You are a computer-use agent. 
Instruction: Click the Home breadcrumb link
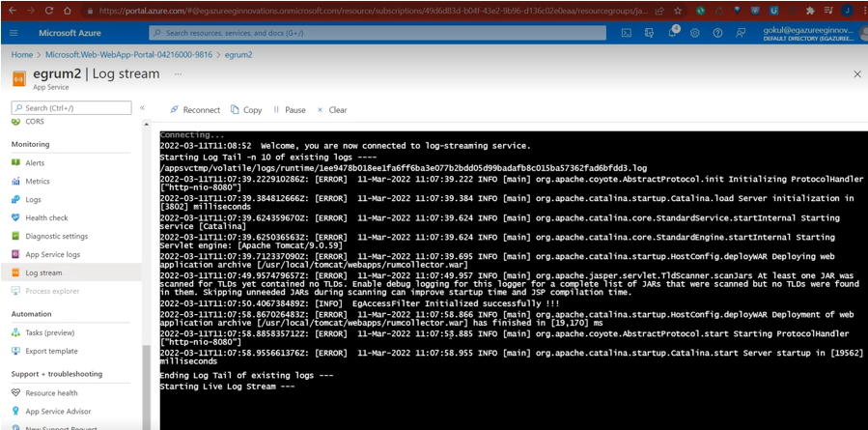point(22,55)
